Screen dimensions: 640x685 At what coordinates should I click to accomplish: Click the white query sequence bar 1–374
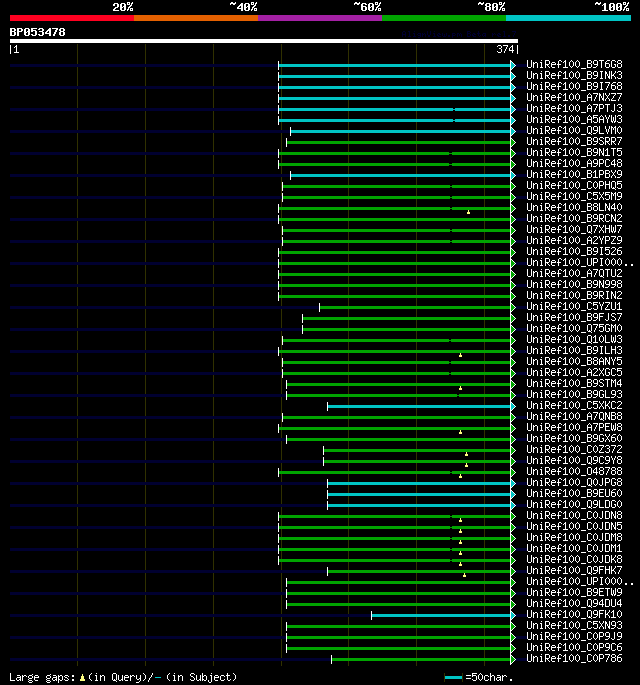pos(264,41)
